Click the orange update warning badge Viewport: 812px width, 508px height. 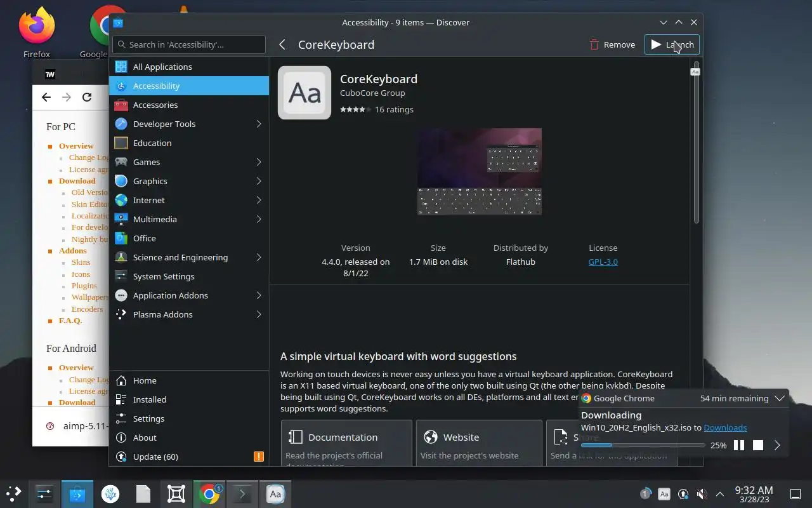259,457
